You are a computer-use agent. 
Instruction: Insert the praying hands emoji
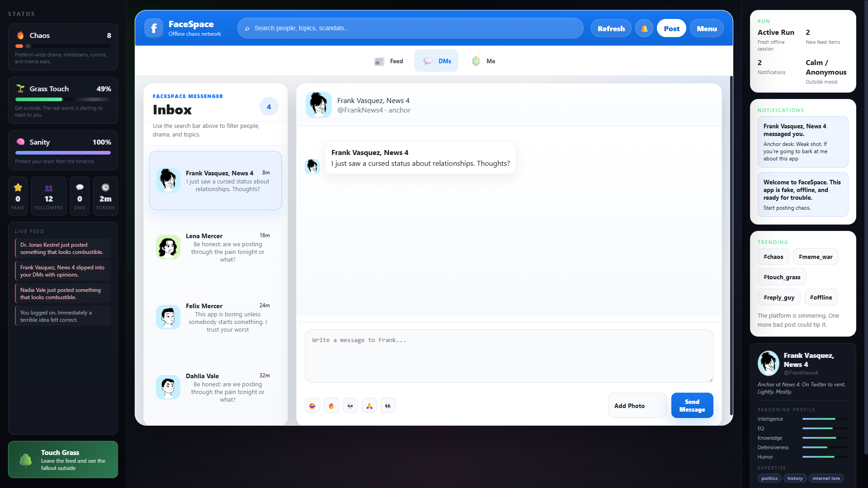369,405
